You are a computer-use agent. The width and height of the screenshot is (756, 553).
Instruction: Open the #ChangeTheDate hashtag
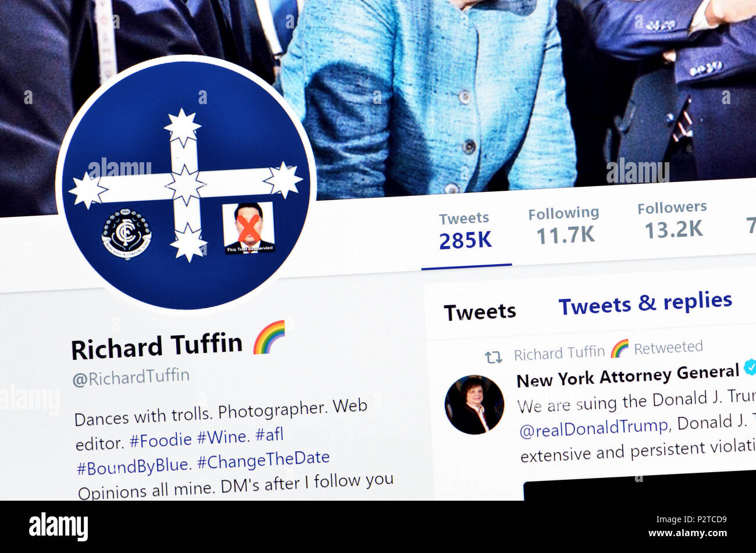pos(263,460)
